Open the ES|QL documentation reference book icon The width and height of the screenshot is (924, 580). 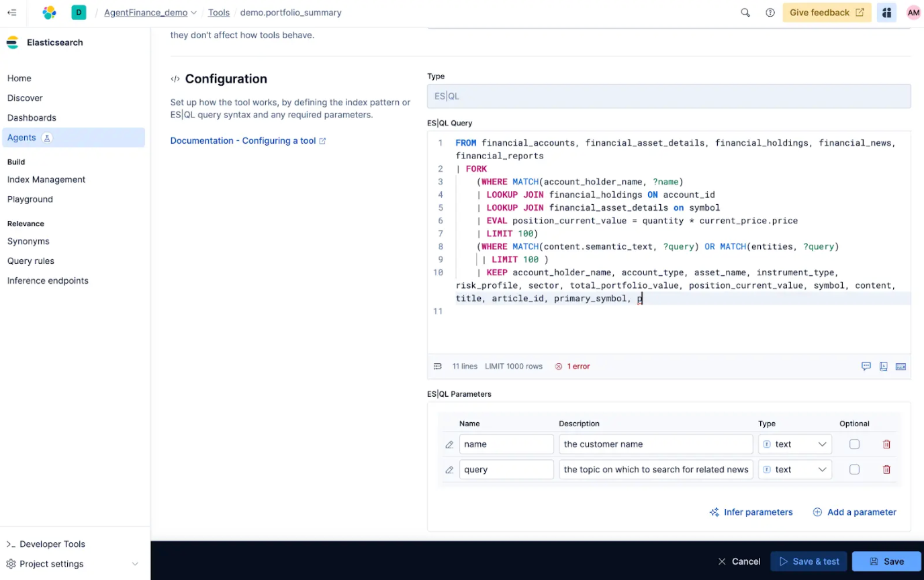pyautogui.click(x=883, y=366)
